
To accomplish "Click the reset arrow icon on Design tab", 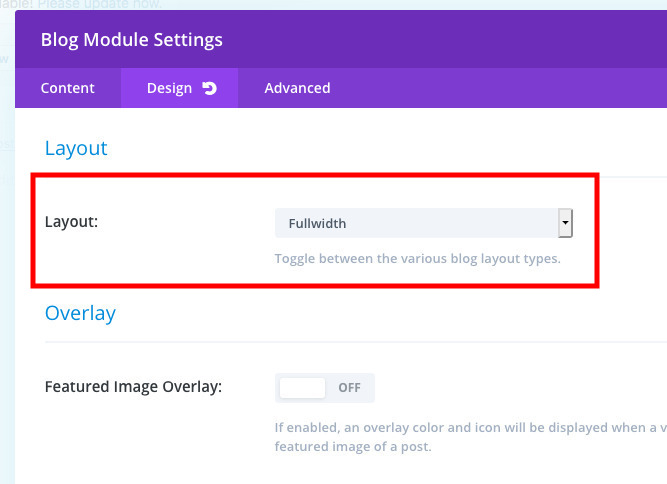I will [x=209, y=88].
